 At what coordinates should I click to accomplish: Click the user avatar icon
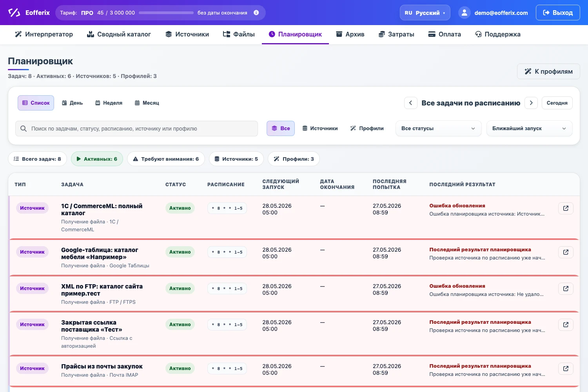[x=464, y=13]
